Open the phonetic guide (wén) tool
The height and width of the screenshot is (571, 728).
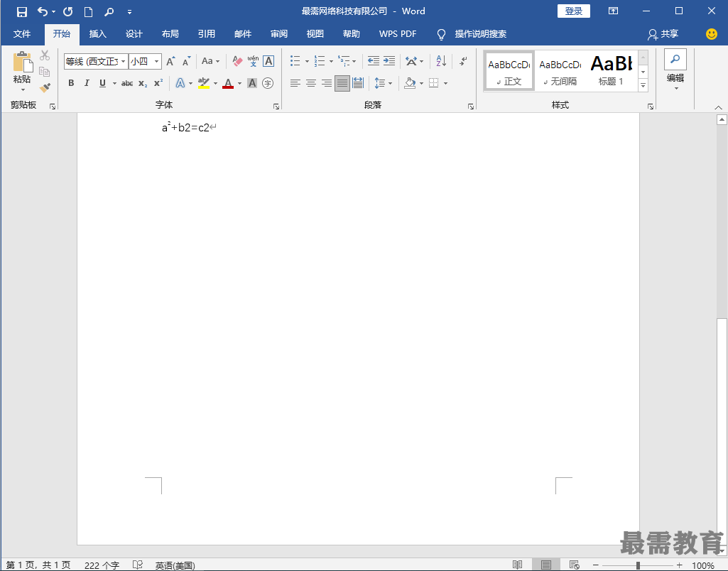pos(253,61)
